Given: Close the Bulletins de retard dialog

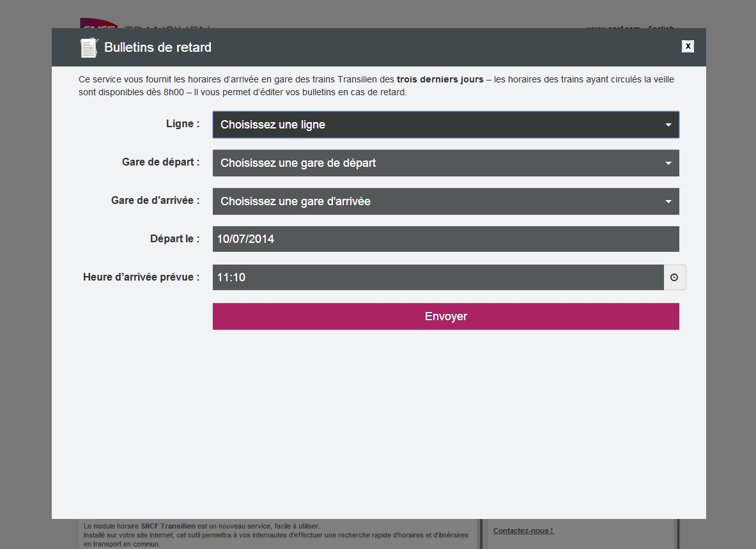Looking at the screenshot, I should click(688, 46).
